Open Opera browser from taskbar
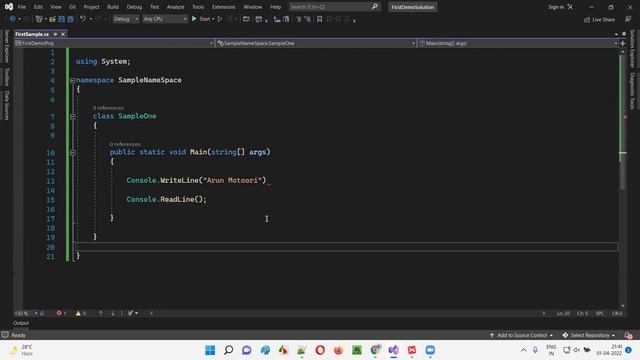Viewport: 640px width, 360px height. pos(320,350)
